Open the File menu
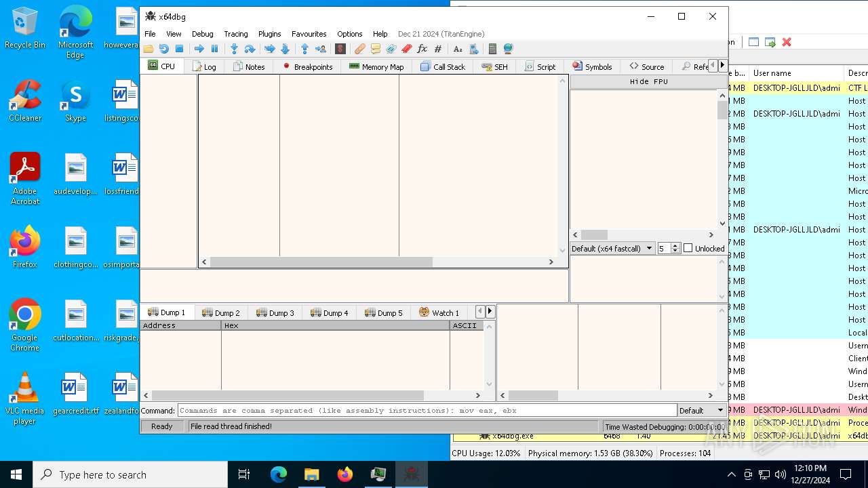Viewport: 868px width, 488px height. point(150,34)
